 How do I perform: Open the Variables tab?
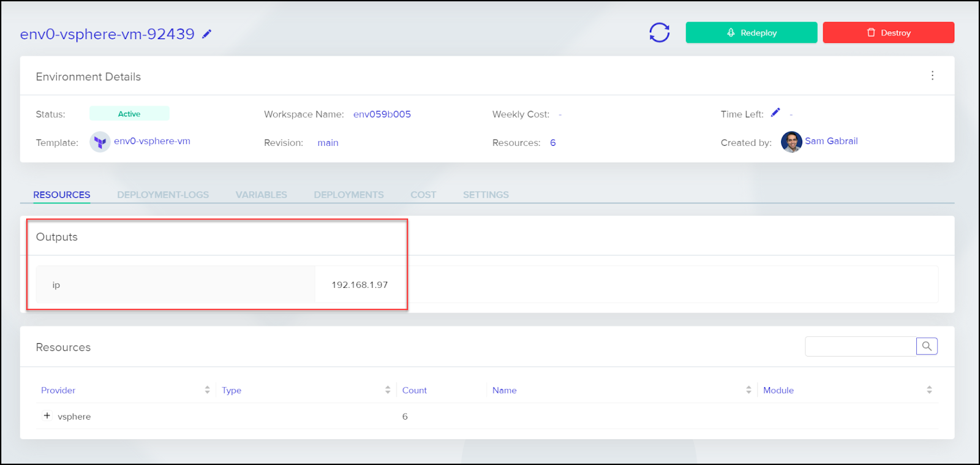(262, 195)
